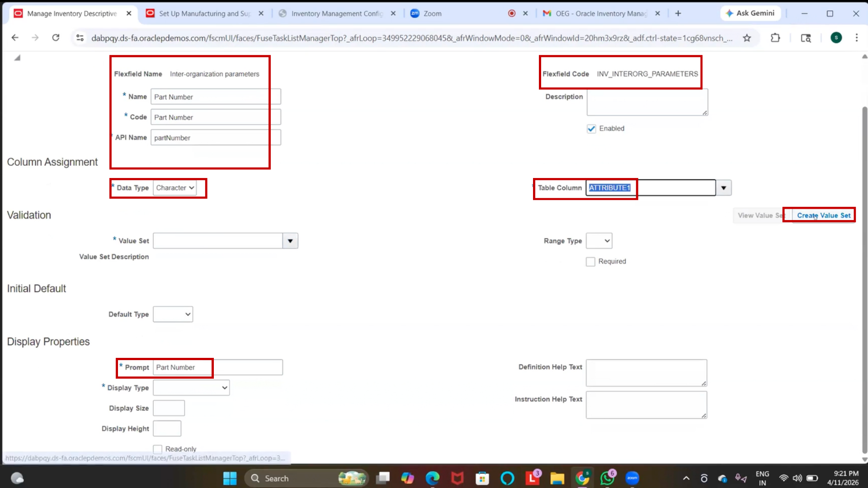
Task: Click the Code input field
Action: [216, 117]
